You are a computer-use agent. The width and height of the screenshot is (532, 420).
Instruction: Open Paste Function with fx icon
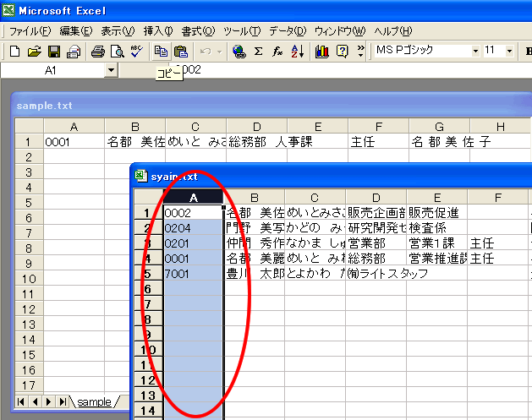(277, 52)
